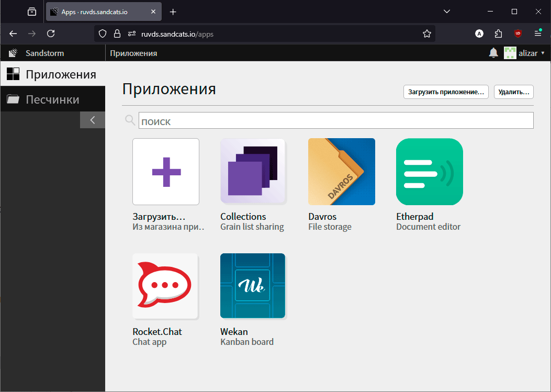The height and width of the screenshot is (392, 551).
Task: Open the Collections app icon
Action: coord(253,172)
